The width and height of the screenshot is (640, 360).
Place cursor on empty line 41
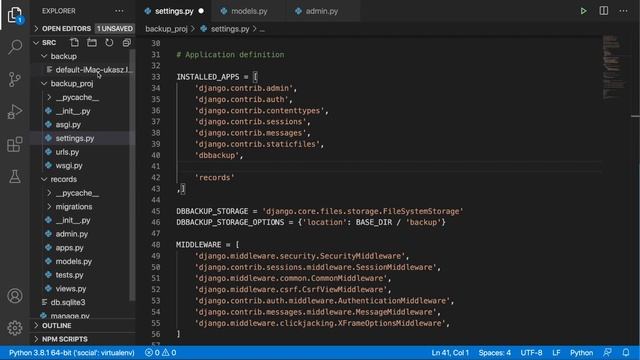388,167
